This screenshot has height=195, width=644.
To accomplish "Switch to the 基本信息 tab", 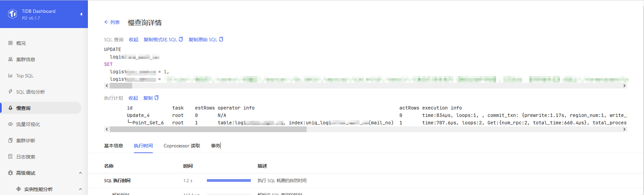I will [114, 146].
